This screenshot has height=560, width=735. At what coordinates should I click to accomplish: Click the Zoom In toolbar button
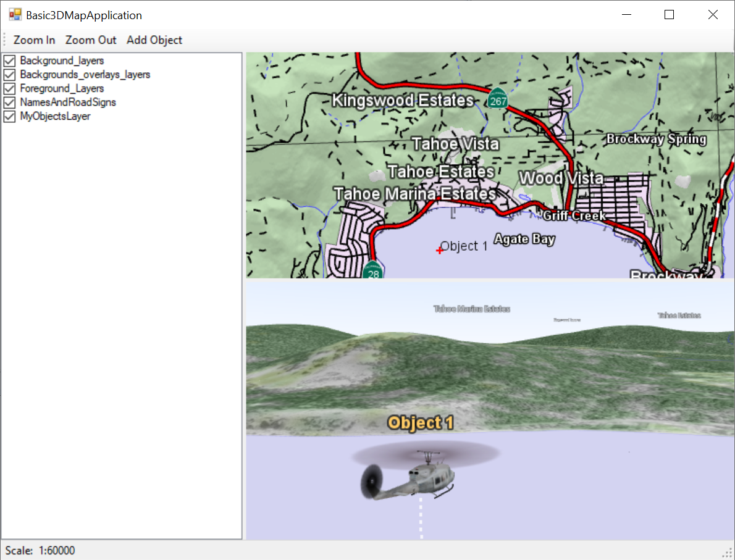[35, 40]
